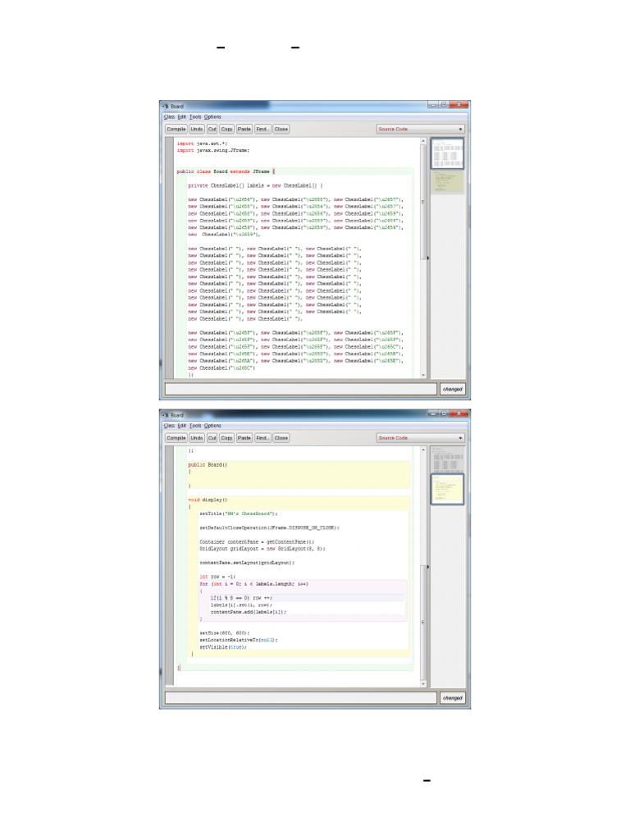Screen dimensions: 630x840
Task: Maximize the imports-code Board window
Action: [444, 105]
